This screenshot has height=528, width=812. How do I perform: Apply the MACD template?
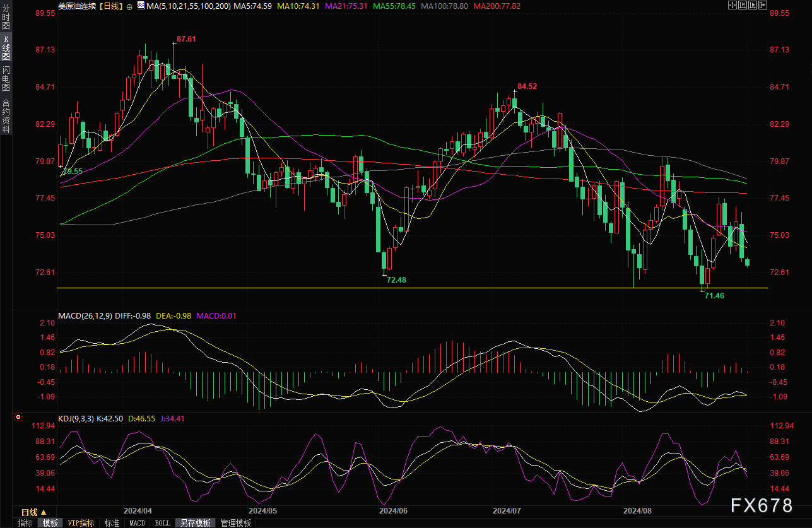click(x=137, y=523)
